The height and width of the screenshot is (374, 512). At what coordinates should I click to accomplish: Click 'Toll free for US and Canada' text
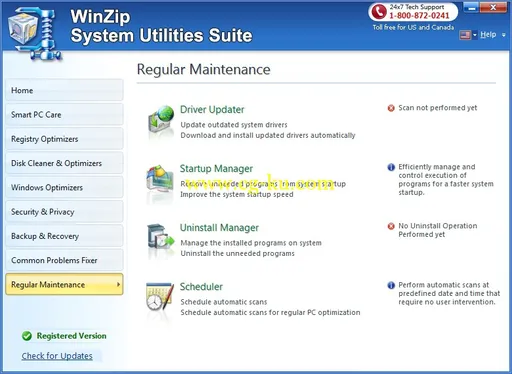413,27
